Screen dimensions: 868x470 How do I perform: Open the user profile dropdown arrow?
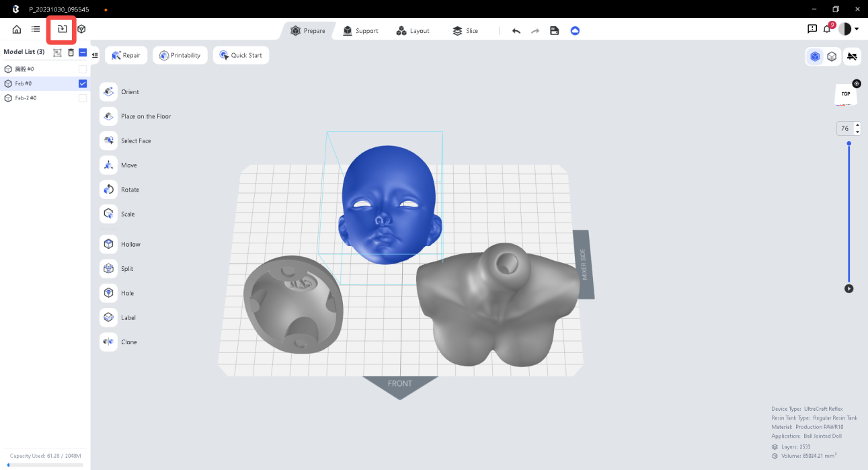click(857, 30)
